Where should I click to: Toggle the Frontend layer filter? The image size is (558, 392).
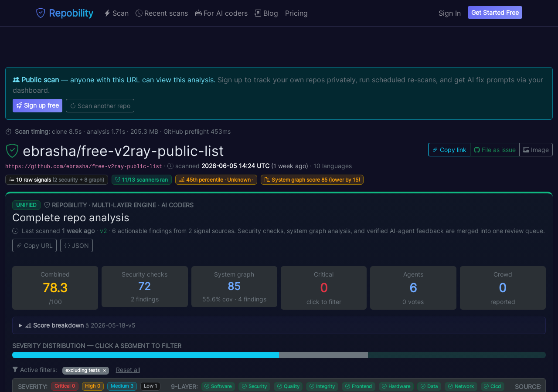(358, 386)
